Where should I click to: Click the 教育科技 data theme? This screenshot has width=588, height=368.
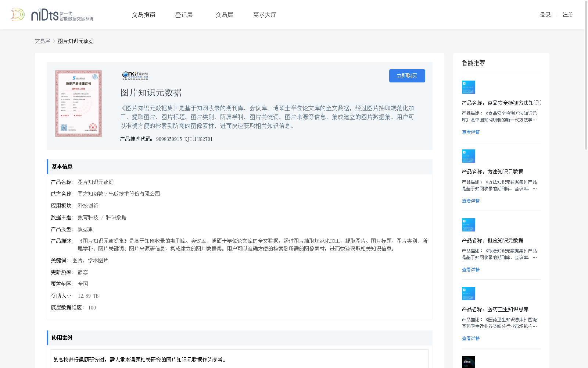[x=88, y=217]
